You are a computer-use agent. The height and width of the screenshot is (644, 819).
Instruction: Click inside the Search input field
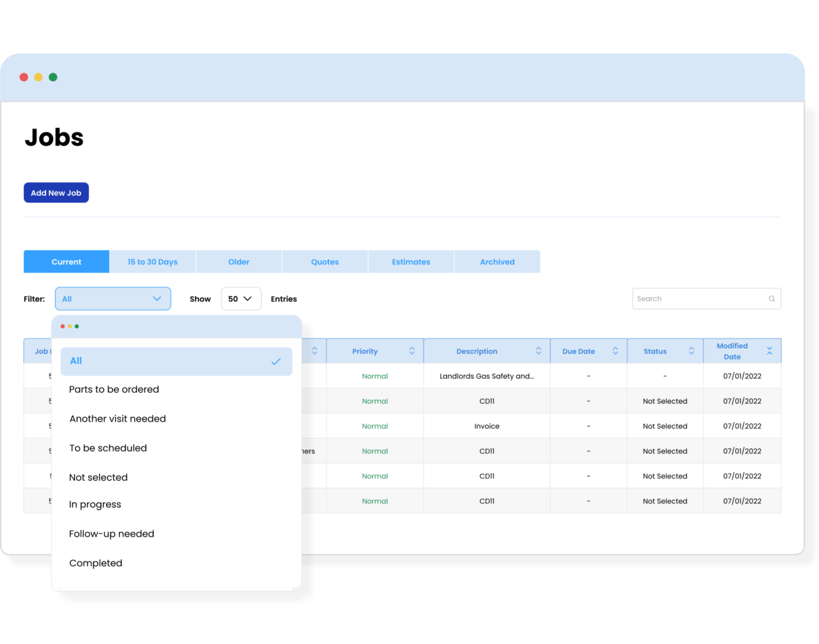697,299
